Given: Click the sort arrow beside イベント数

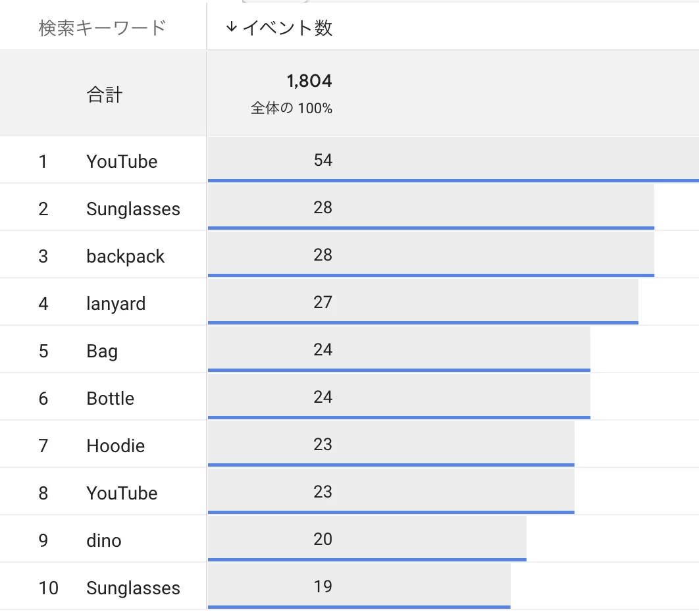Looking at the screenshot, I should [231, 27].
